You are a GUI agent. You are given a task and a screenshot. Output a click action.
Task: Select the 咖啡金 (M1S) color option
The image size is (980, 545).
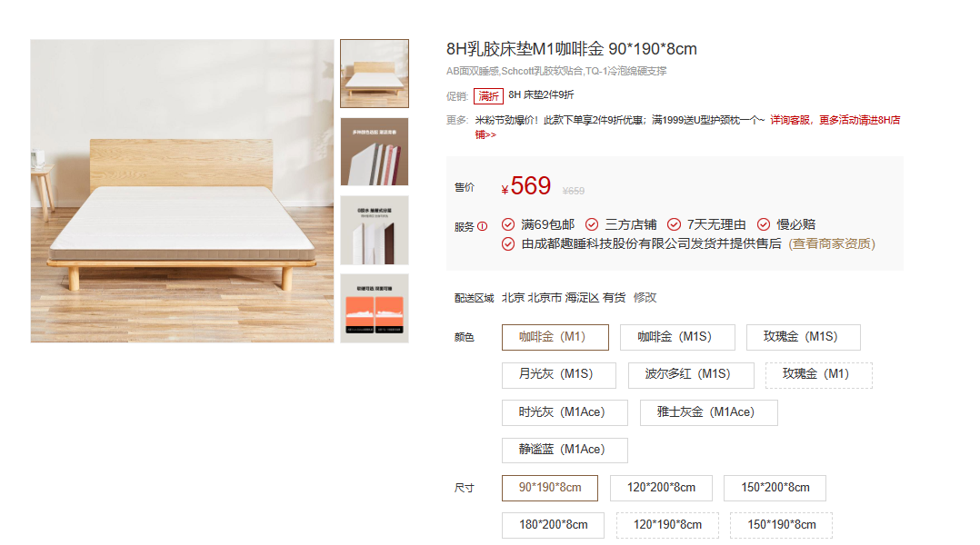pos(677,337)
